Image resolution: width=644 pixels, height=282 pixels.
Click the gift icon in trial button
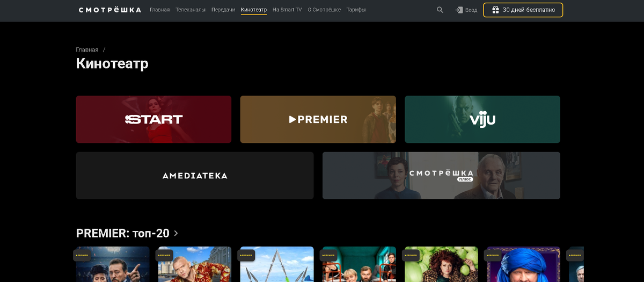(495, 10)
